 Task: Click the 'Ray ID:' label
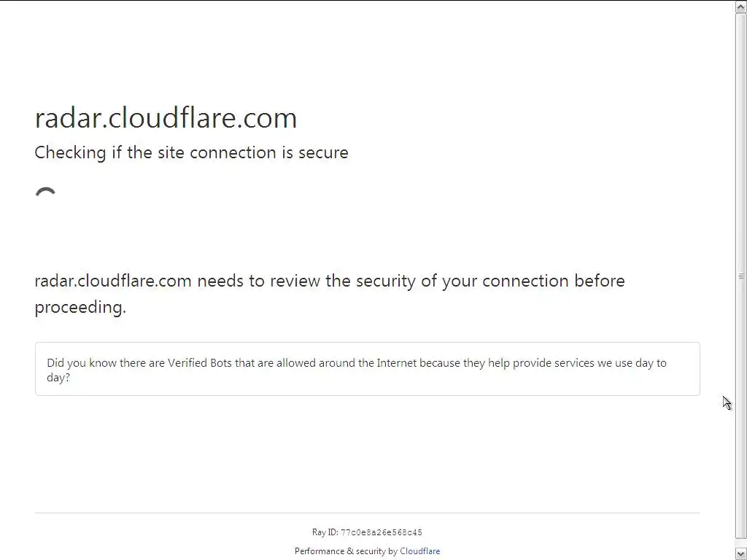pos(325,532)
